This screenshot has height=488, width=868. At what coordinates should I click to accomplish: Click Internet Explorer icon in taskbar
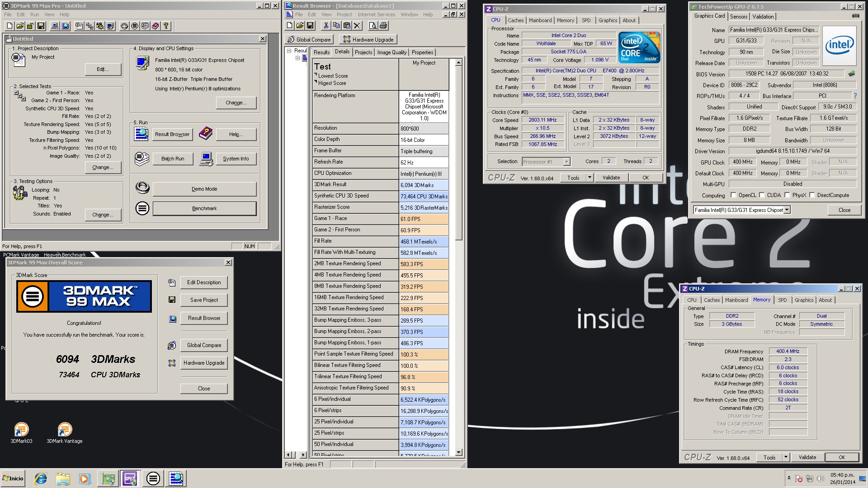[41, 479]
